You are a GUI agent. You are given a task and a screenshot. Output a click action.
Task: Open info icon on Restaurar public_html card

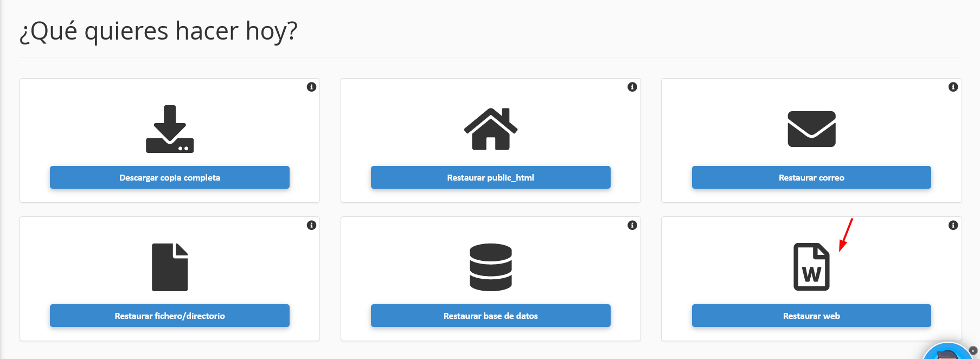632,87
